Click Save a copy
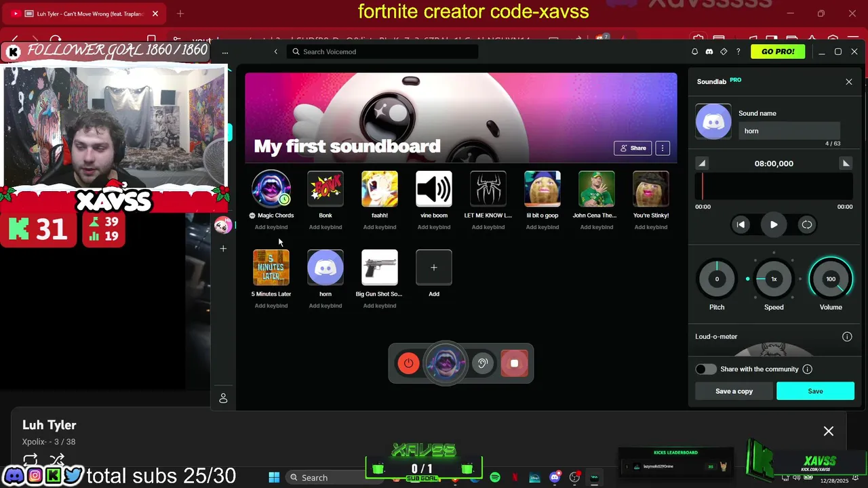 (734, 391)
